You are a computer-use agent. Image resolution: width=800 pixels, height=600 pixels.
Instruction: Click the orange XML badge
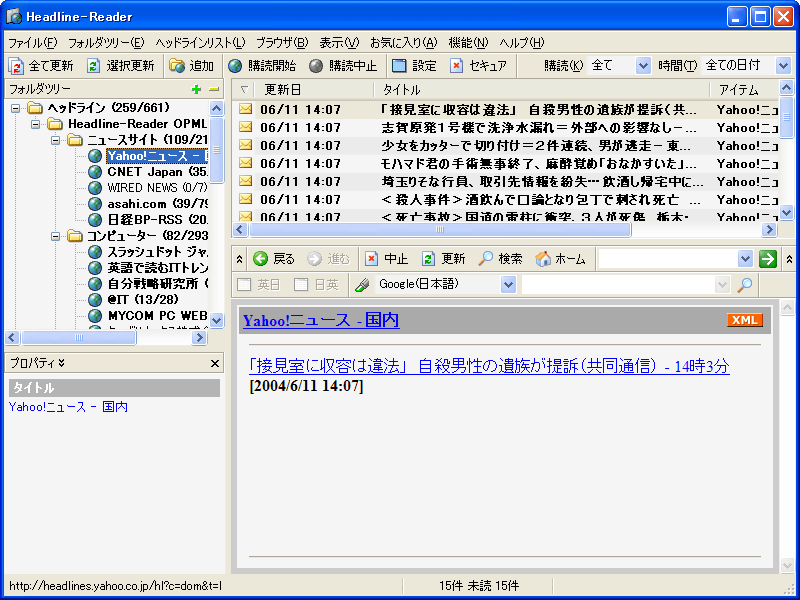[x=745, y=320]
